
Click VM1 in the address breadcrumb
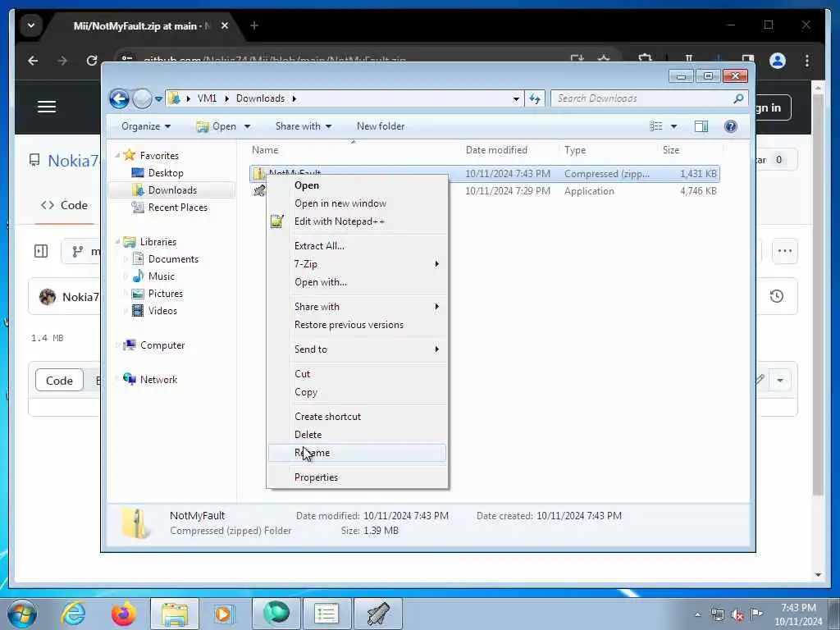tap(207, 98)
